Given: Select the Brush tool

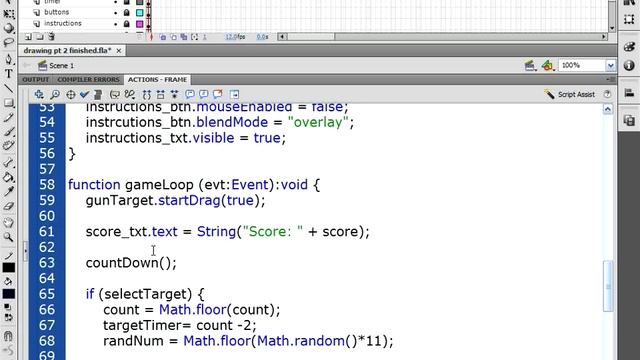Looking at the screenshot, I should [9, 131].
